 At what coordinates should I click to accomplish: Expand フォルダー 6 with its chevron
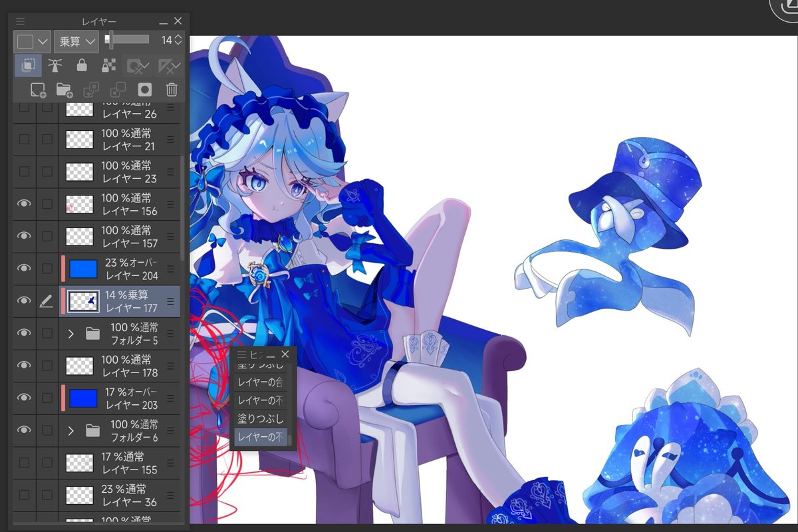[x=70, y=431]
